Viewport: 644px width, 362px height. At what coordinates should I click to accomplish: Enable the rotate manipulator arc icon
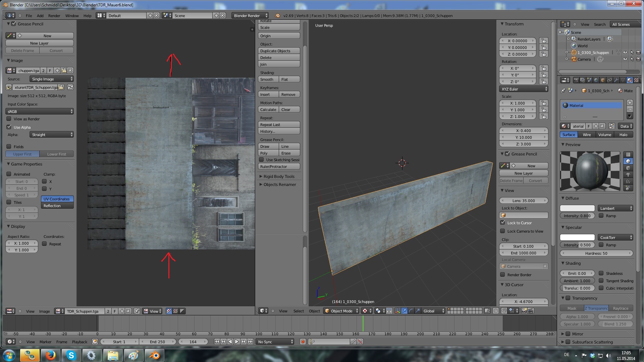(411, 311)
